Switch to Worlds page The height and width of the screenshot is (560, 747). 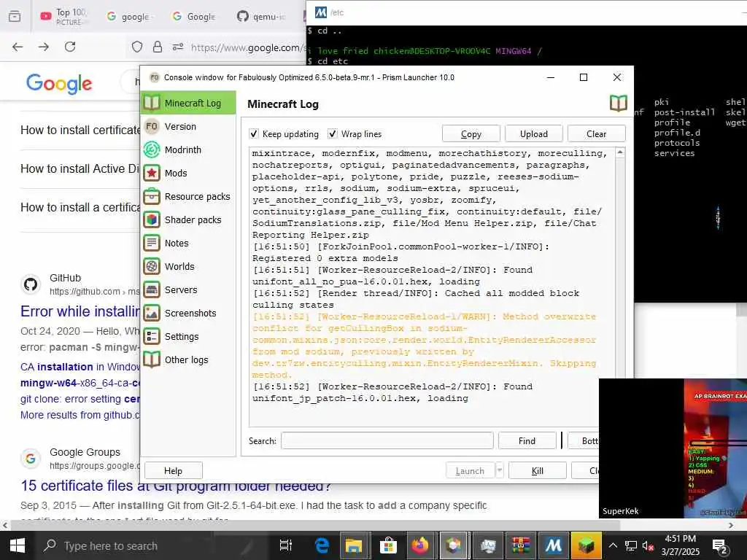tap(188, 266)
